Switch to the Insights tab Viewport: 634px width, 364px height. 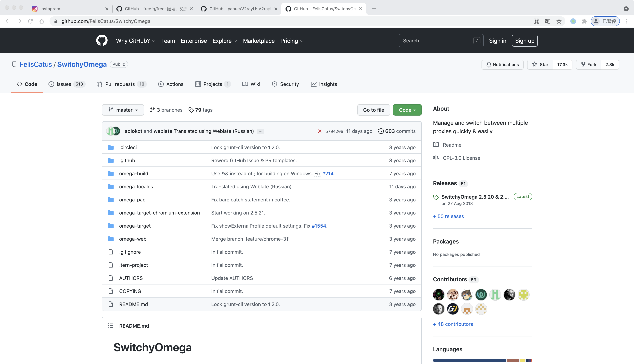coord(324,84)
